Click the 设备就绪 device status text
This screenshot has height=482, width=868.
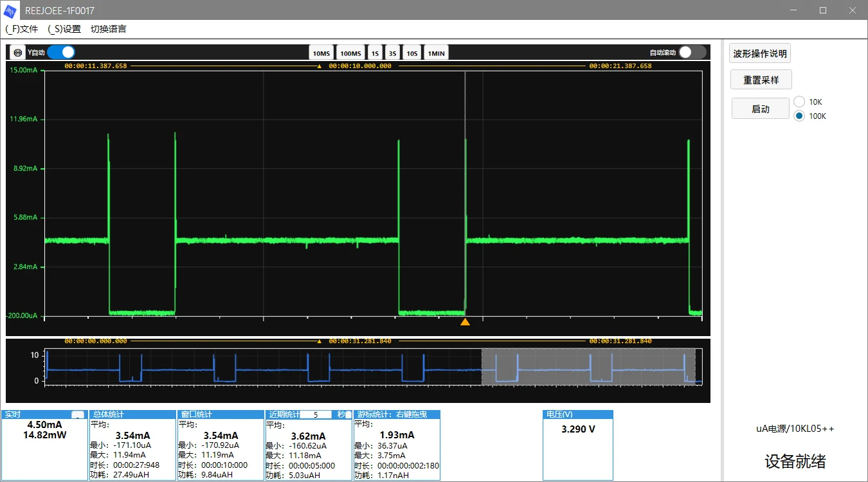tap(795, 461)
